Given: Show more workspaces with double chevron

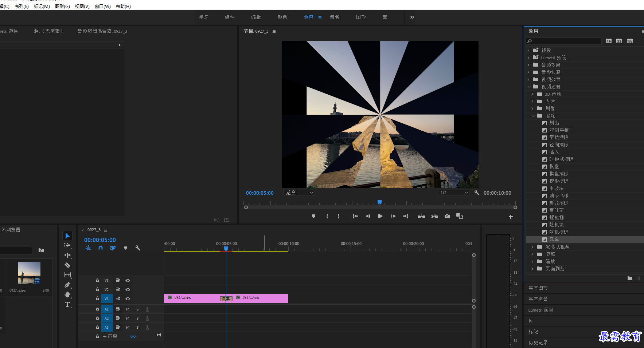Looking at the screenshot, I should point(412,17).
